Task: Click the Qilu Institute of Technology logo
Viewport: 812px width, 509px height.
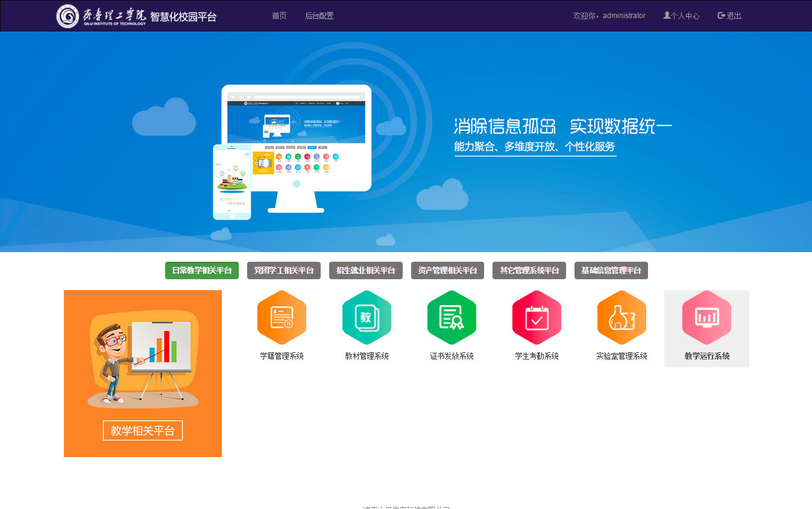Action: pos(101,16)
